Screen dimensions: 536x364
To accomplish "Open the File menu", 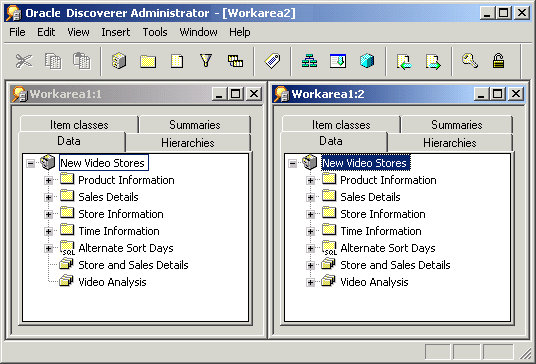I will pos(17,32).
